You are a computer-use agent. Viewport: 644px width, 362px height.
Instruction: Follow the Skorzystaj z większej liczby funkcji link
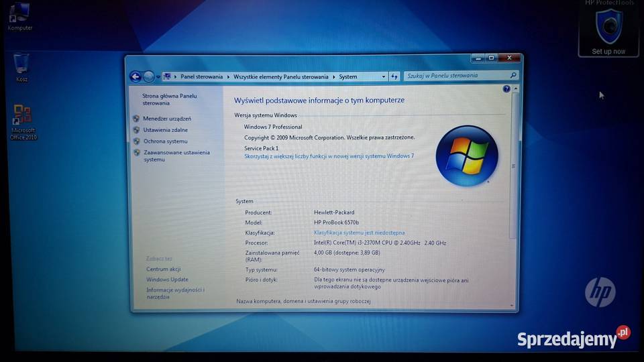coord(329,156)
